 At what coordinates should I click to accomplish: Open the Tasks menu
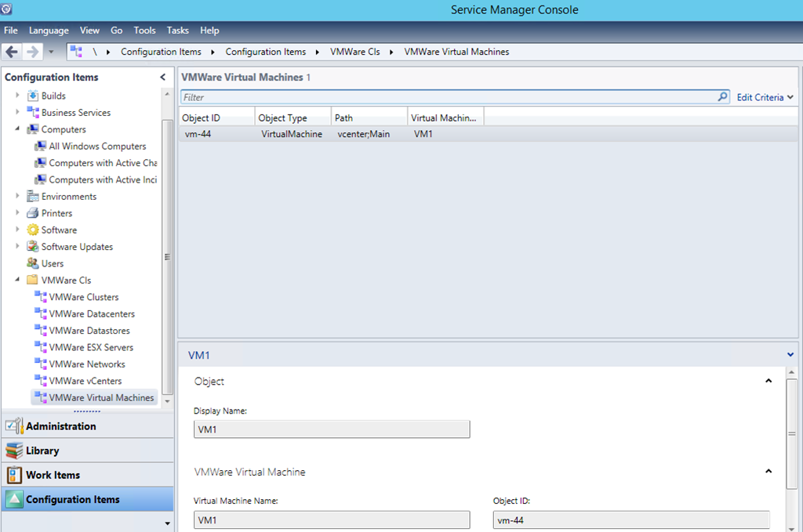click(177, 31)
